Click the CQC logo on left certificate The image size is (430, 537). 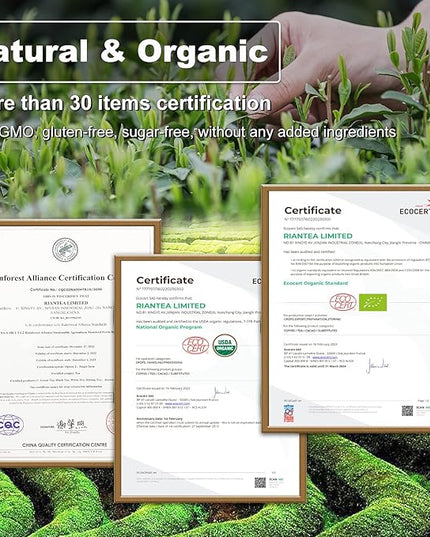[11, 425]
